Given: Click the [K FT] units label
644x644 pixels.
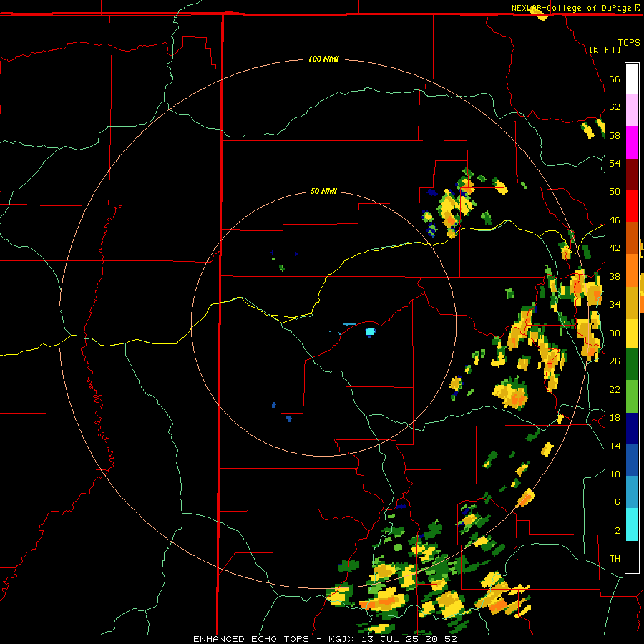Looking at the screenshot, I should [605, 49].
